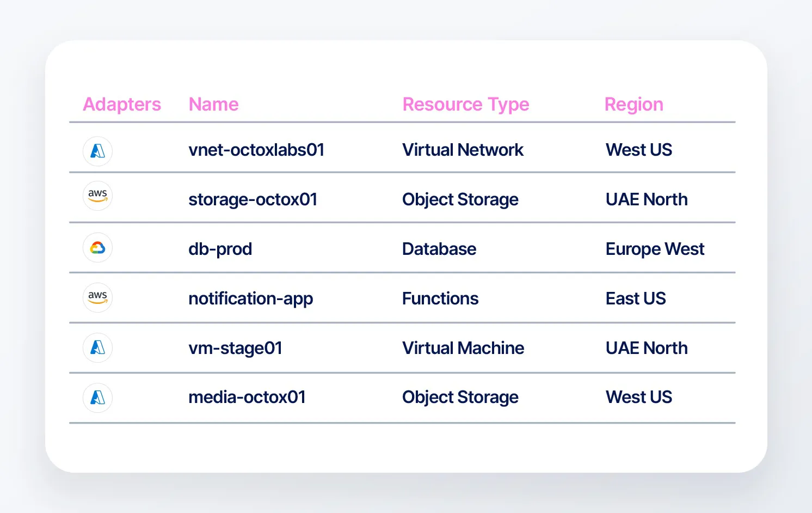Click the Region column header
The height and width of the screenshot is (513, 812).
[x=634, y=104]
